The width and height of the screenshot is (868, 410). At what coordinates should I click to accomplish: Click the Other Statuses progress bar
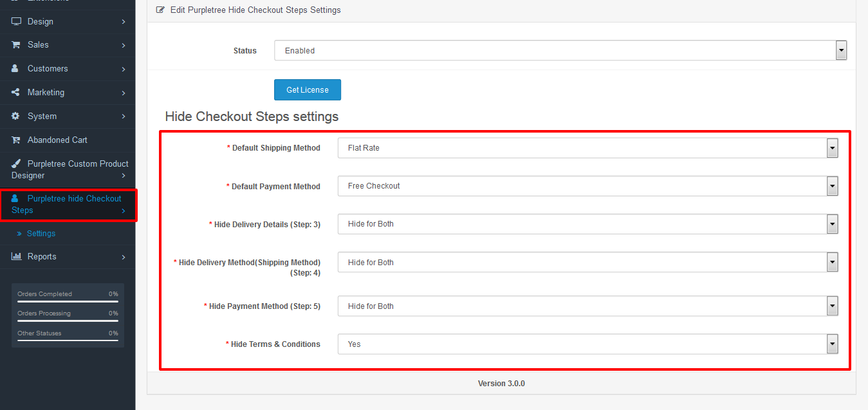pos(68,341)
